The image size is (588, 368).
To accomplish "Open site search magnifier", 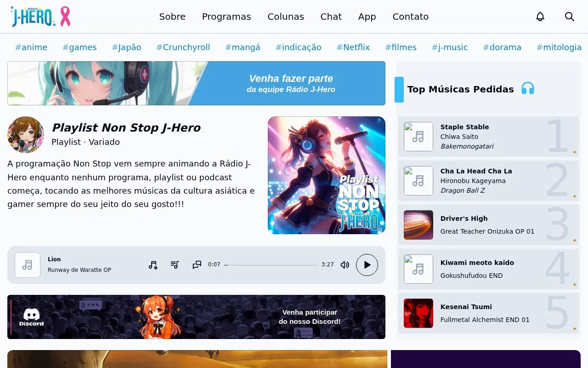I will [x=570, y=17].
